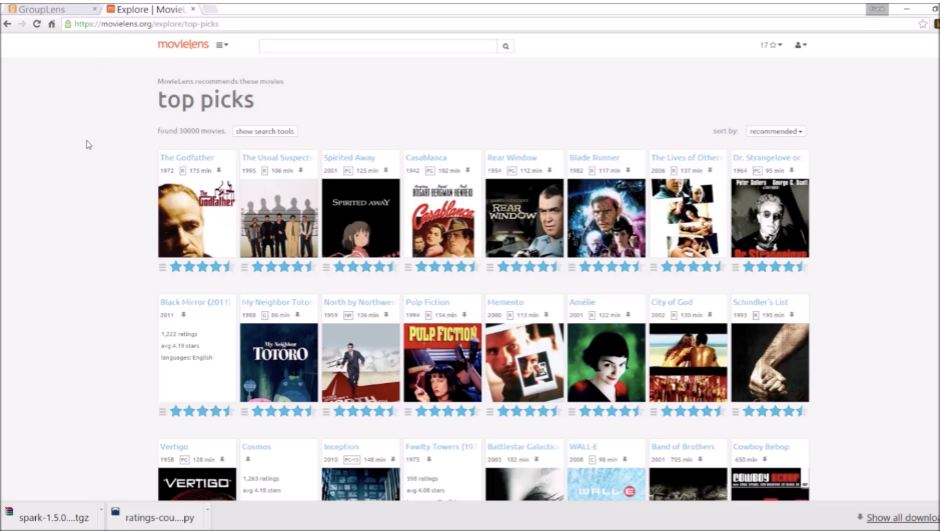
Task: Click the Schindler's List poster thumbnail
Action: click(x=770, y=363)
